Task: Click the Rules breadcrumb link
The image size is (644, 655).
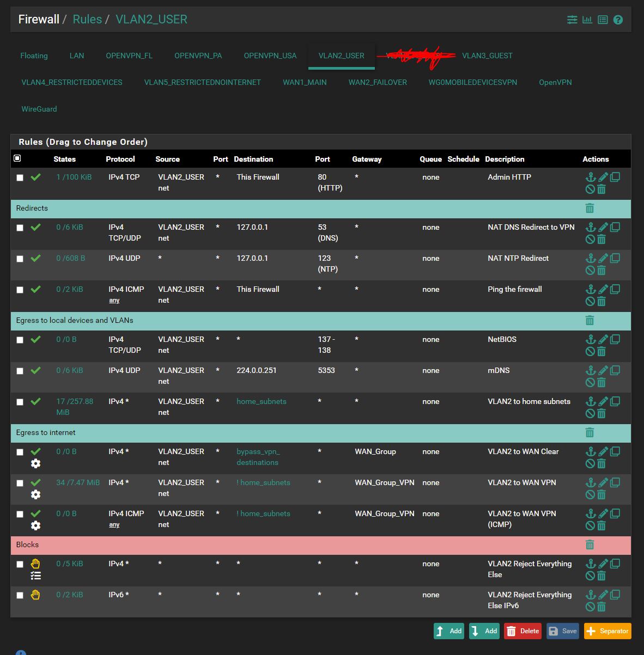Action: click(x=87, y=20)
